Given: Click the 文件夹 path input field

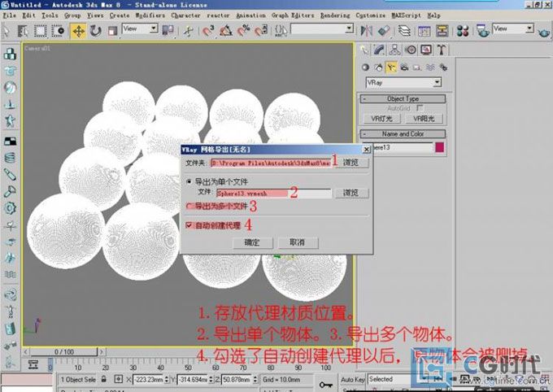Looking at the screenshot, I should coord(270,163).
